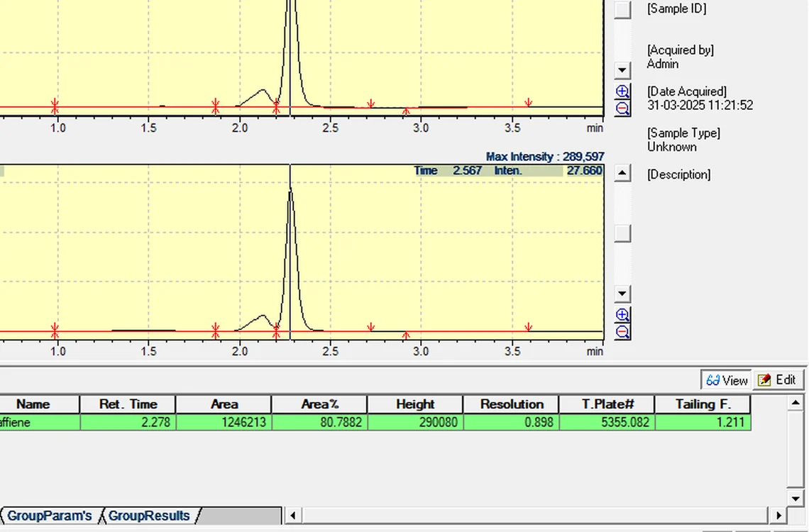Select the tailing factor value 1.211

703,422
